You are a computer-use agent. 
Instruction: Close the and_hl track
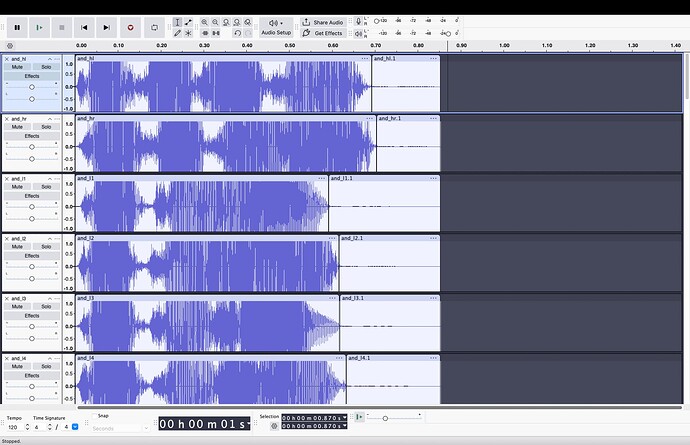click(7, 59)
